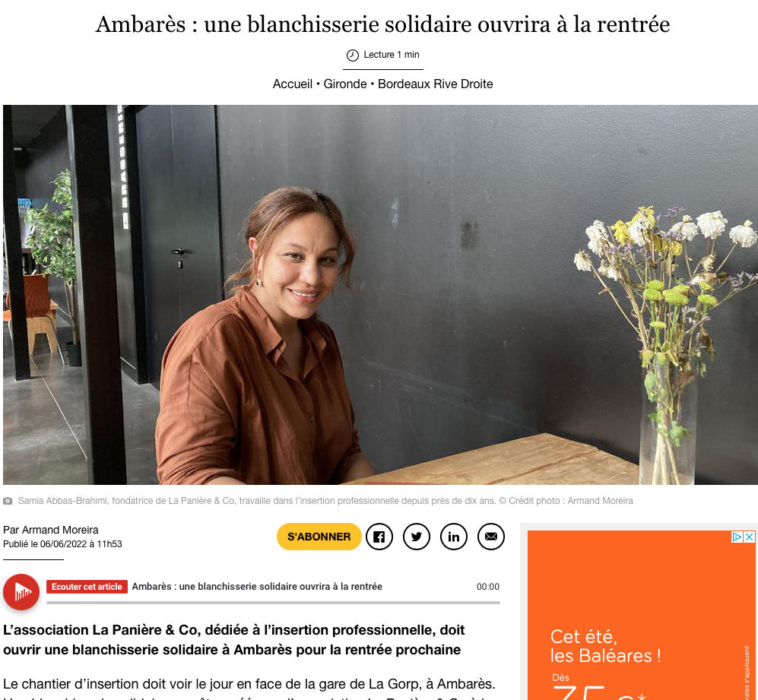Close the orange Baléares ad
Viewport: 758px width, 700px height.
point(749,537)
